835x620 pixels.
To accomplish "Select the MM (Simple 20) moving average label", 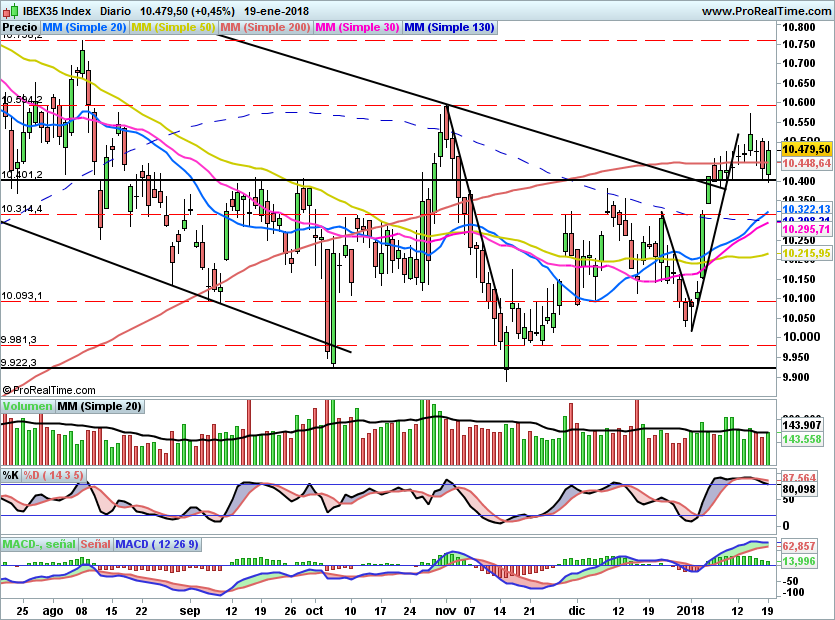I will [84, 28].
